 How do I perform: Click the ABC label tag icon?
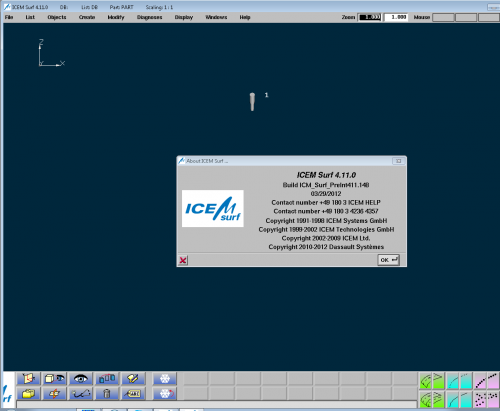[x=133, y=394]
